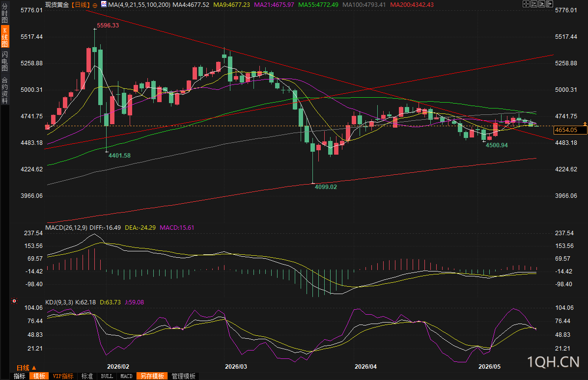Screen dimensions: 588x380
Task: Click the 2026/03 date axis label
Action: (236, 367)
